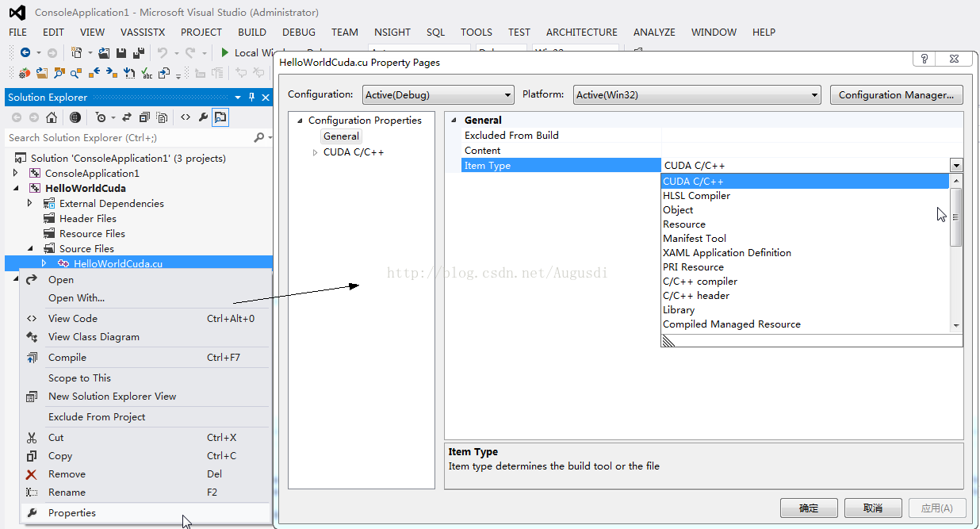Select the Solution 'ConsoleApplication1' root node
This screenshot has width=980, height=529.
pyautogui.click(x=128, y=158)
